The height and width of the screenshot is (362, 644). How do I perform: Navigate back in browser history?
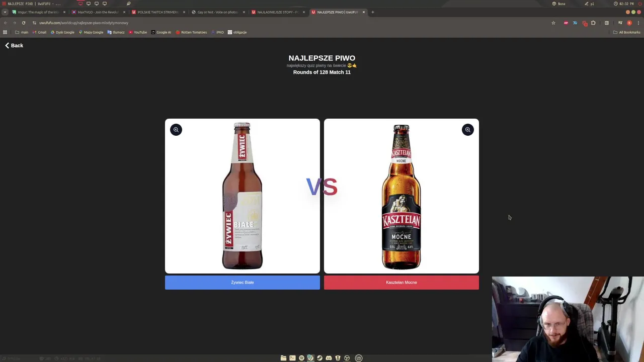pyautogui.click(x=6, y=23)
